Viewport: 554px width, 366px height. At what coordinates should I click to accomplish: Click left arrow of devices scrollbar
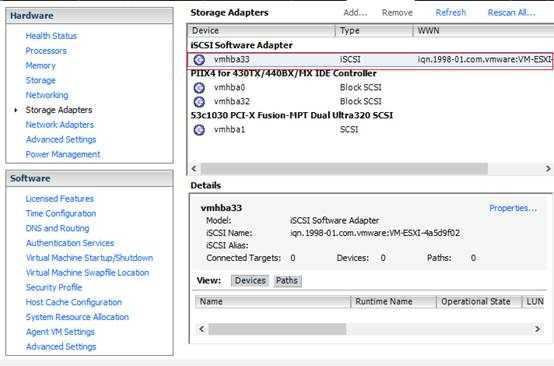point(202,329)
